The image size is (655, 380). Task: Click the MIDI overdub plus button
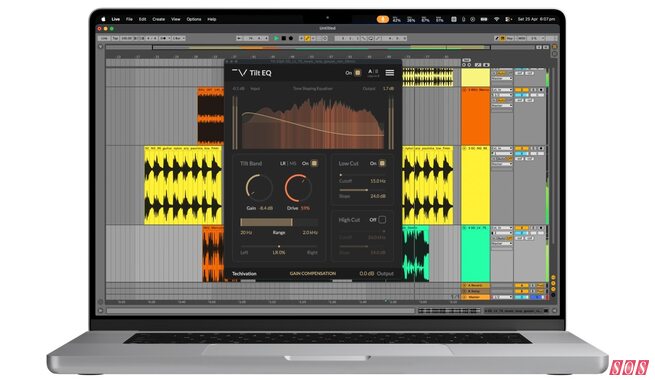tap(302, 38)
